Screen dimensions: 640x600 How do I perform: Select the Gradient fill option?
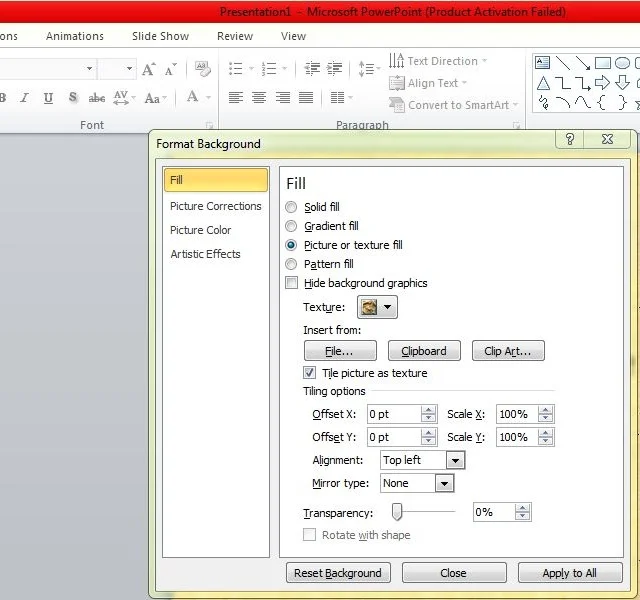point(291,226)
